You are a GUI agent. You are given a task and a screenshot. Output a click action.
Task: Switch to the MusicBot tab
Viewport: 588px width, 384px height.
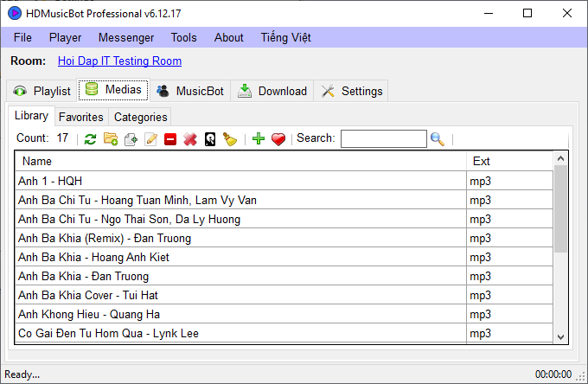click(x=190, y=91)
